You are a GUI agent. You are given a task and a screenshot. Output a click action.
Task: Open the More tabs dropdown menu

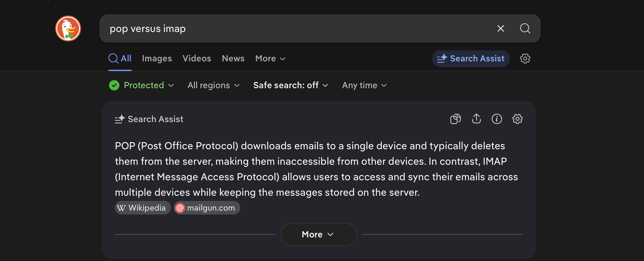tap(270, 58)
